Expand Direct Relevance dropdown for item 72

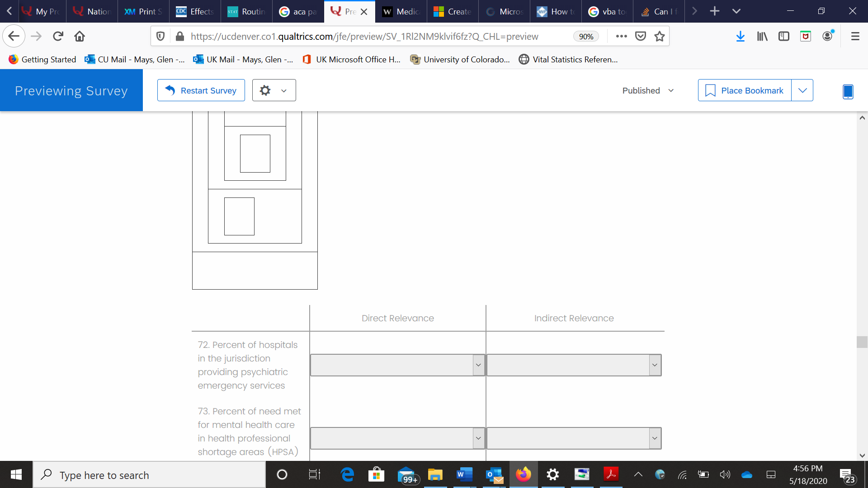tap(397, 365)
